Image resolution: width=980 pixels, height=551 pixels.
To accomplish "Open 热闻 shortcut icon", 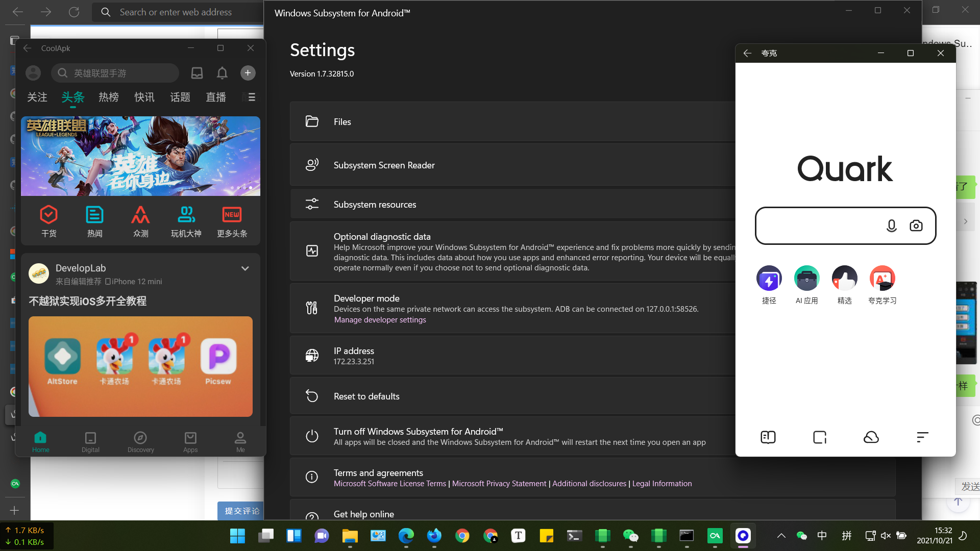I will coord(94,221).
